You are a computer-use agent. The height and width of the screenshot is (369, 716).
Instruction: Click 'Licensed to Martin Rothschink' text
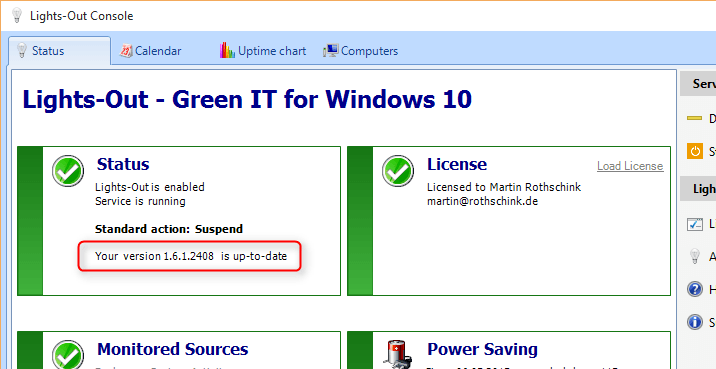(x=504, y=187)
